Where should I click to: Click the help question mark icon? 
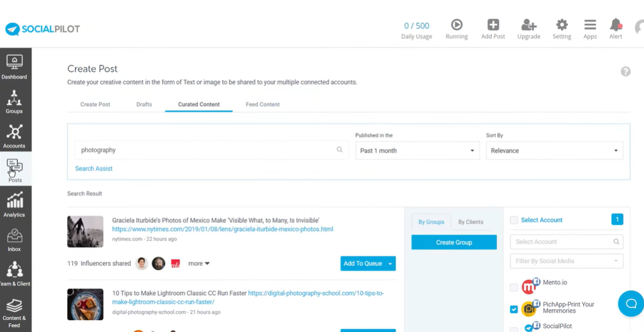tap(625, 71)
